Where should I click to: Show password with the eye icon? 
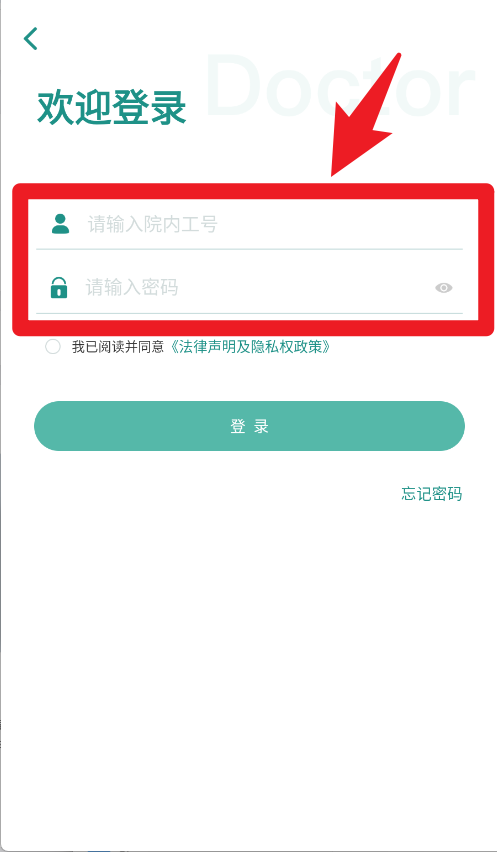pos(444,288)
